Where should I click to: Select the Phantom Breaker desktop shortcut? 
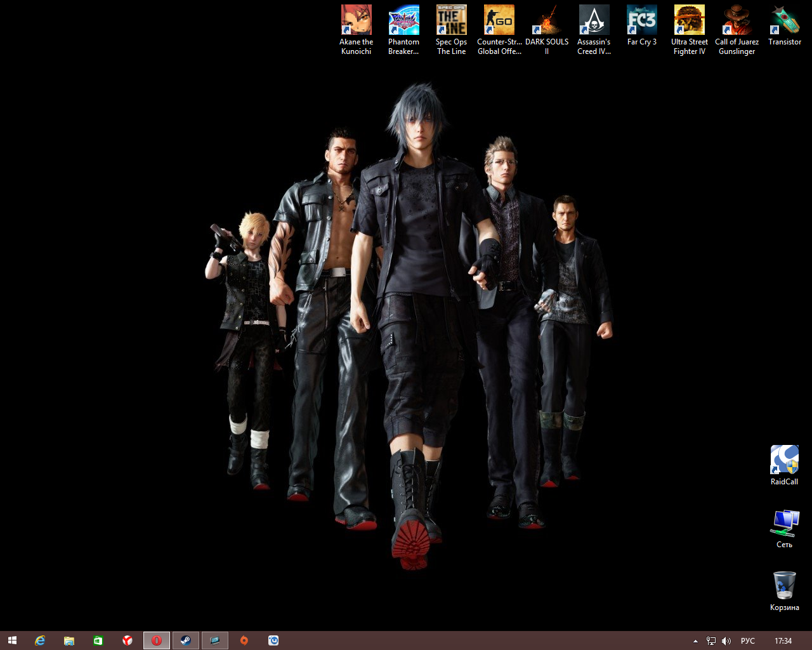(403, 30)
